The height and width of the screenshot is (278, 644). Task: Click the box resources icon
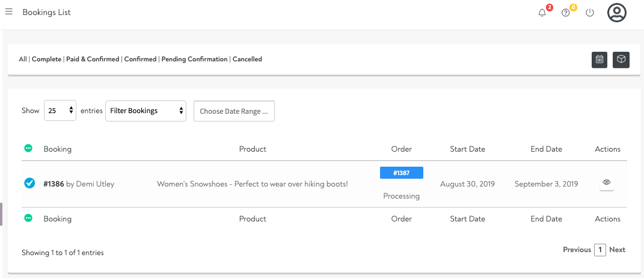(621, 60)
